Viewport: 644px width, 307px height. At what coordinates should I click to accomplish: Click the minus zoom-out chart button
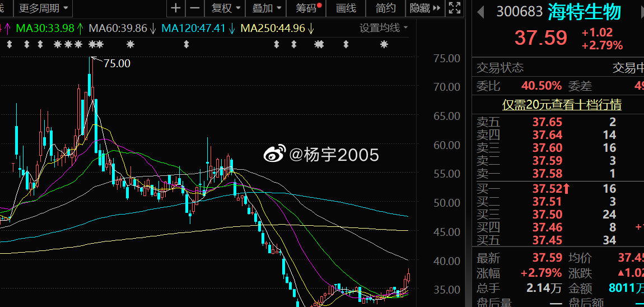(195, 8)
